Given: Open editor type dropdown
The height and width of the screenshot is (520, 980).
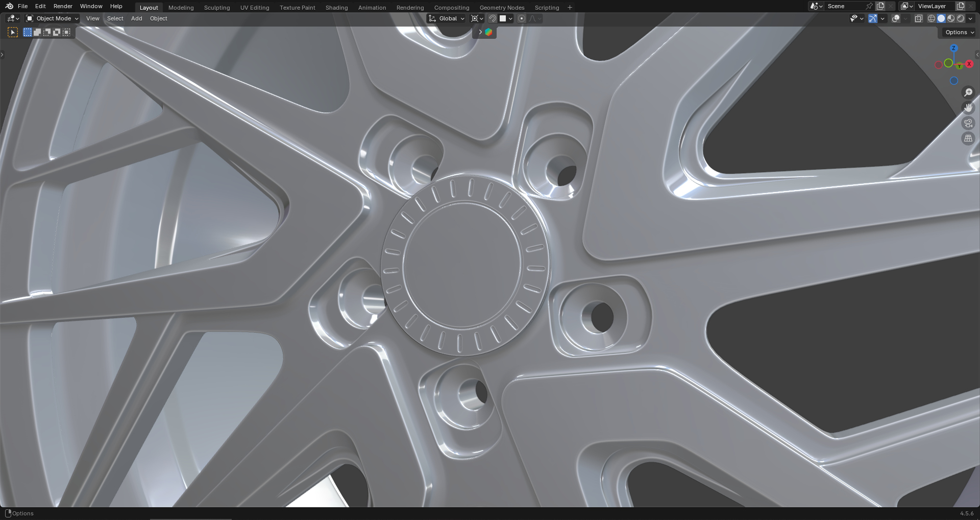Looking at the screenshot, I should pyautogui.click(x=13, y=18).
